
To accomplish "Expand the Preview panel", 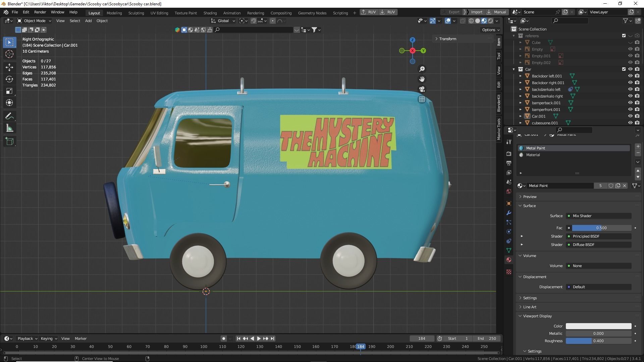I will click(530, 197).
